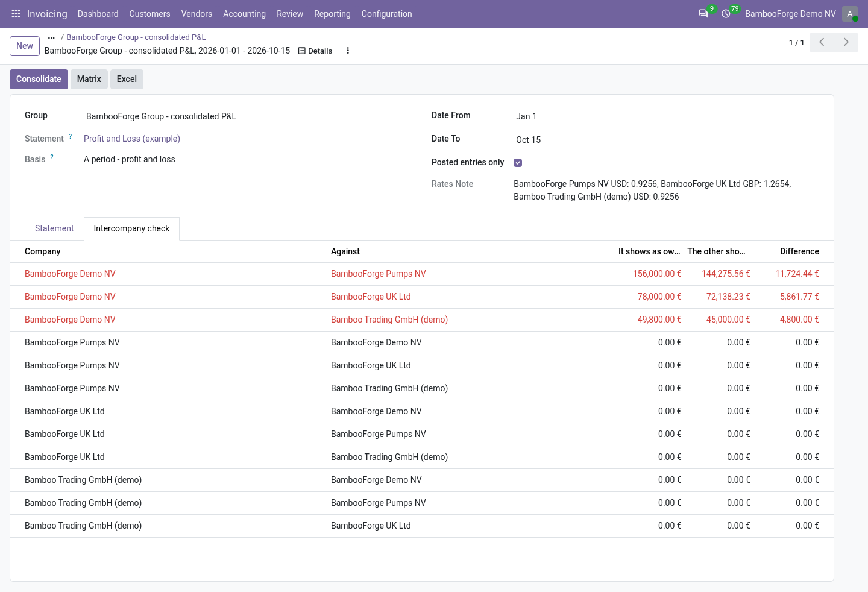
Task: Select row against Bamboo Trading GmbH 49,800.00 €
Action: point(422,320)
